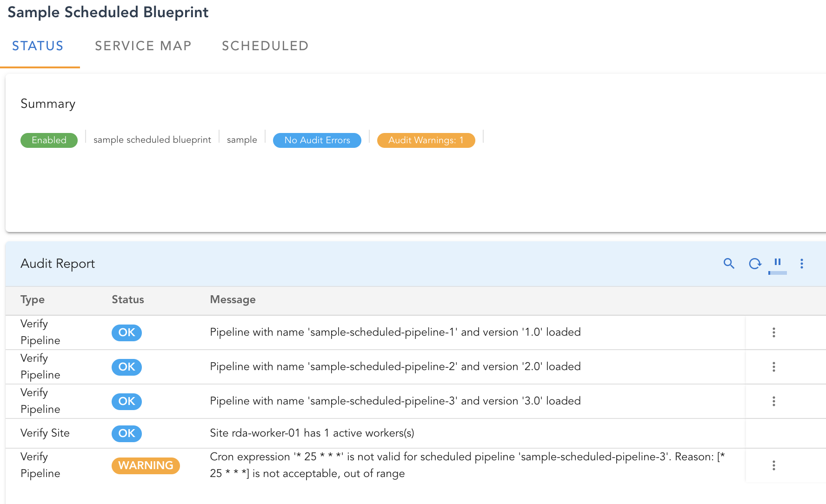Open row menu for sample-scheduled-pipeline-2
This screenshot has width=826, height=504.
(773, 367)
